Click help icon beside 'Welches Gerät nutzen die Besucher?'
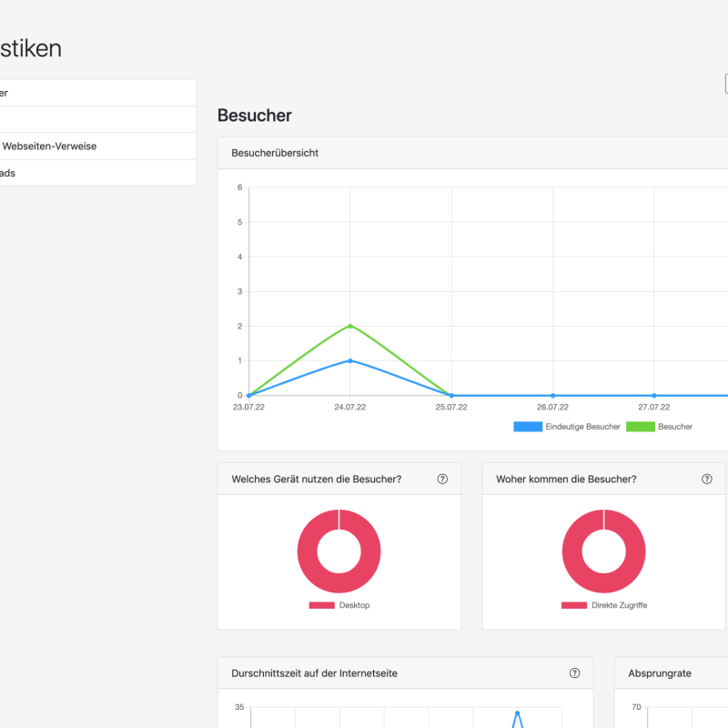 pos(442,479)
